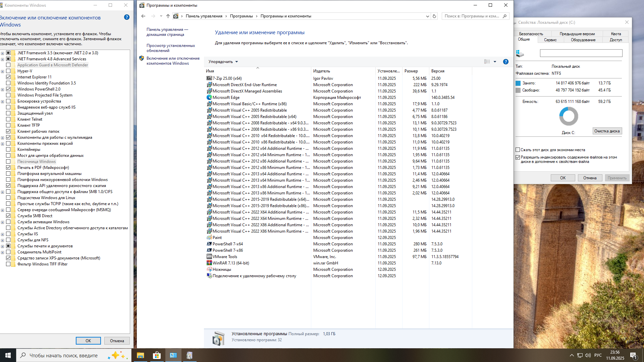
Task: Open Панель управления — домашняя страница link
Action: point(167,32)
